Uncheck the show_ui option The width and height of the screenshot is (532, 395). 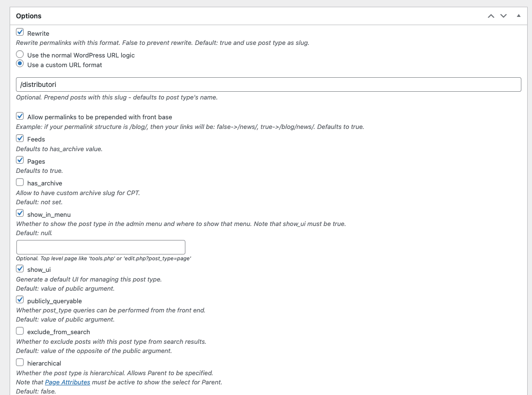pos(20,269)
